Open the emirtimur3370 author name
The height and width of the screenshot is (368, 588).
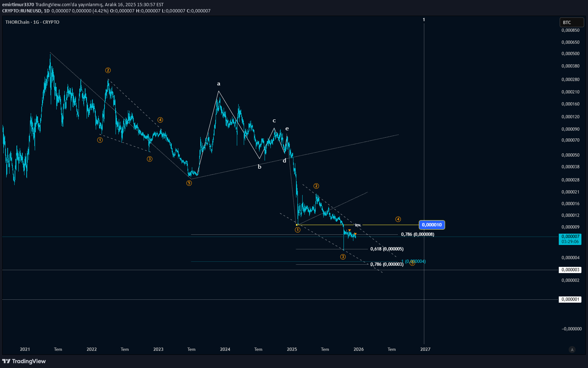pyautogui.click(x=18, y=5)
